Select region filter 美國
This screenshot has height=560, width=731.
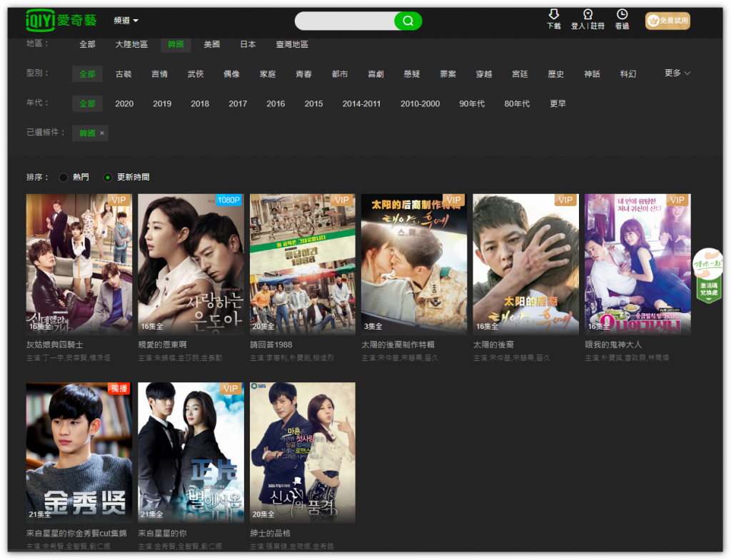coord(211,44)
